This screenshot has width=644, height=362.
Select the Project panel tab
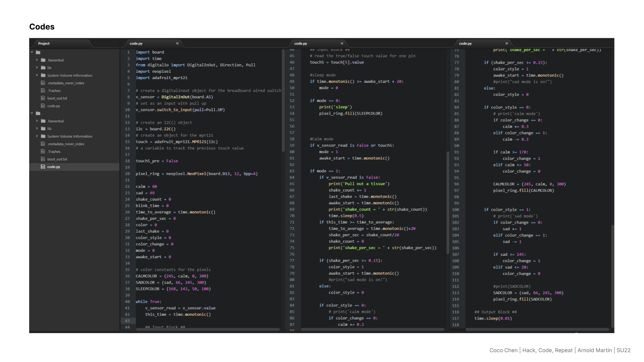44,44
